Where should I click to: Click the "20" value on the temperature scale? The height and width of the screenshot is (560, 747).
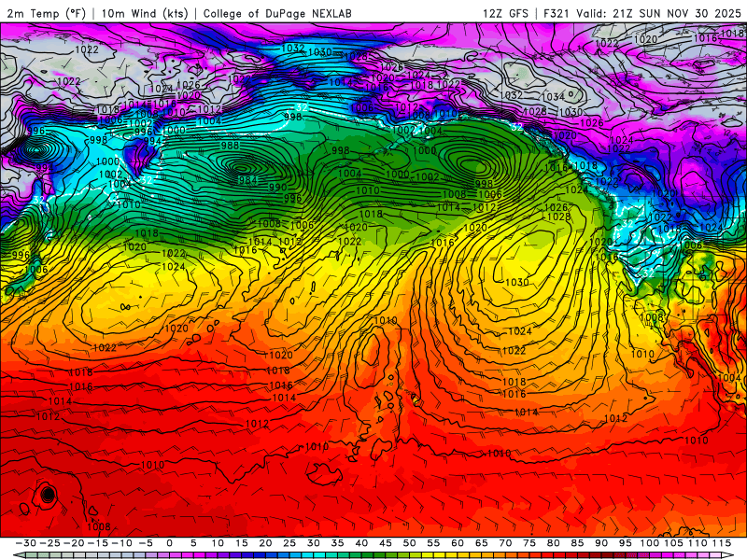(x=265, y=543)
